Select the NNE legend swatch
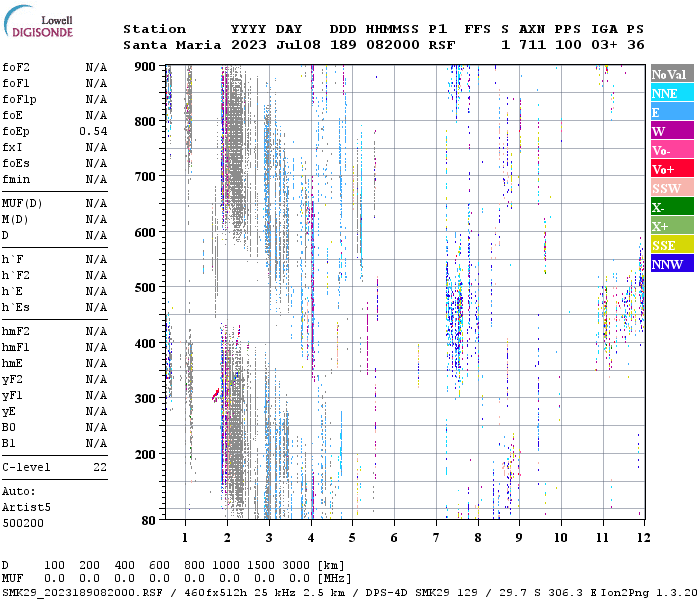Screen dimensions: 700x600 (672, 93)
